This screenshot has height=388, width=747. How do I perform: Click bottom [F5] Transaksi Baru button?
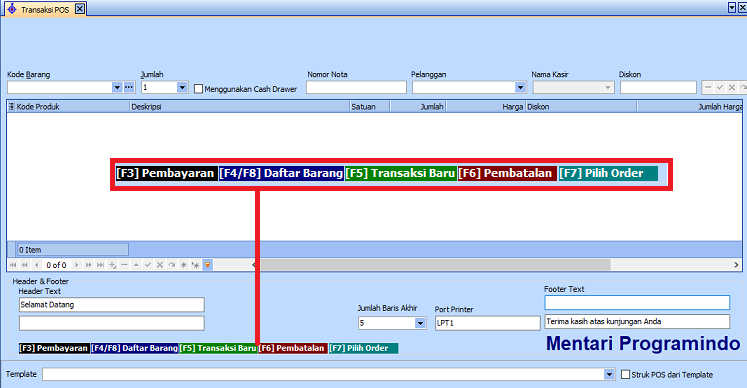[x=218, y=348]
